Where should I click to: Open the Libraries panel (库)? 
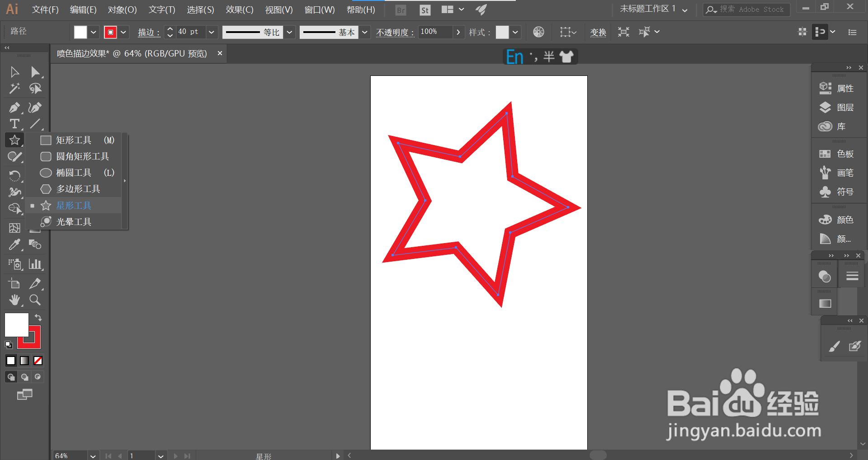point(832,127)
